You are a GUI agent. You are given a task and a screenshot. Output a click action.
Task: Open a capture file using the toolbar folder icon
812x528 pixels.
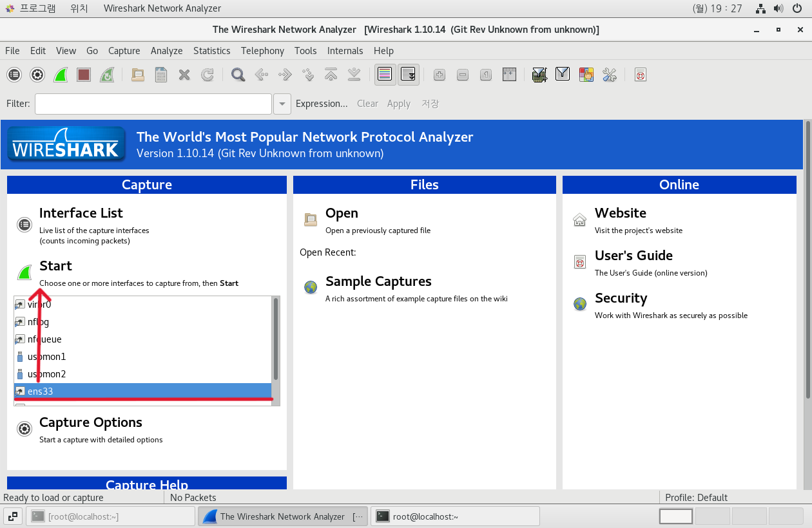tap(138, 75)
